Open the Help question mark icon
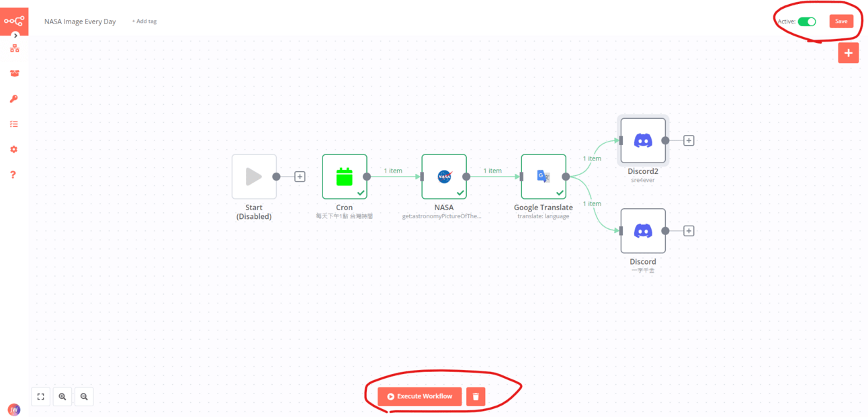The image size is (868, 417). (x=14, y=175)
